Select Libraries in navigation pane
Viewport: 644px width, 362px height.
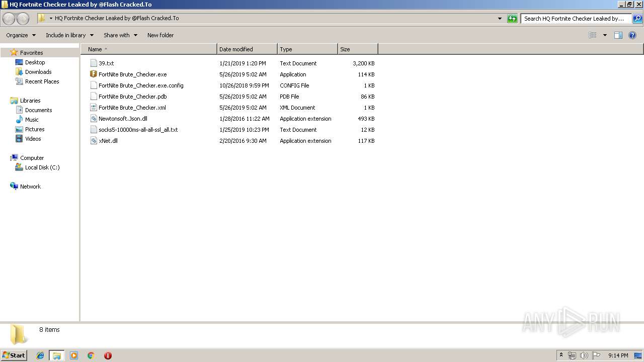[30, 101]
